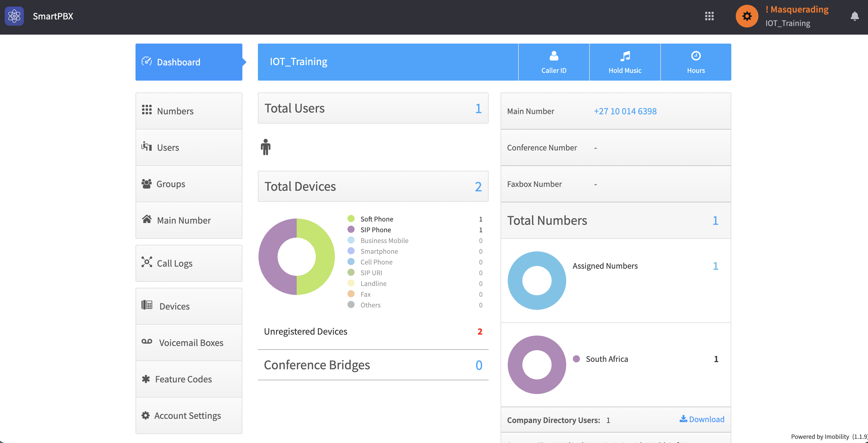Click the Hours button label

click(696, 70)
